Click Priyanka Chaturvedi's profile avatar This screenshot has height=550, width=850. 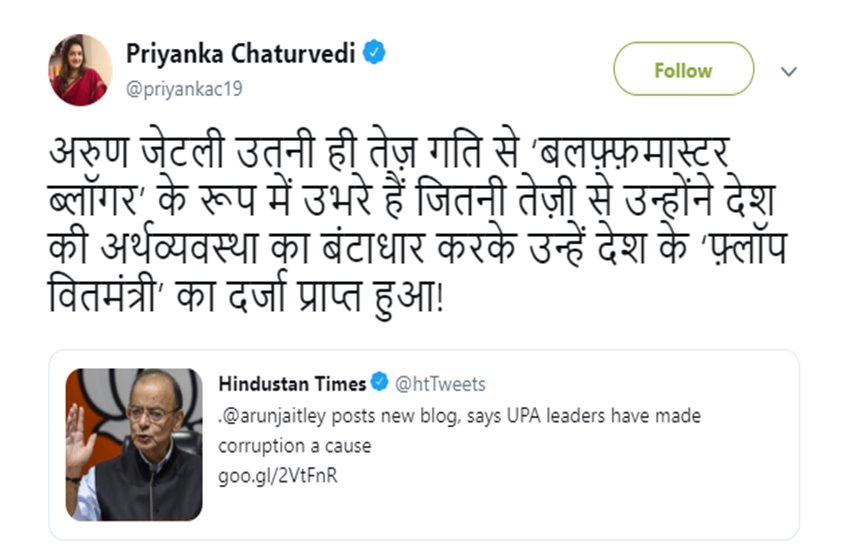(x=80, y=70)
